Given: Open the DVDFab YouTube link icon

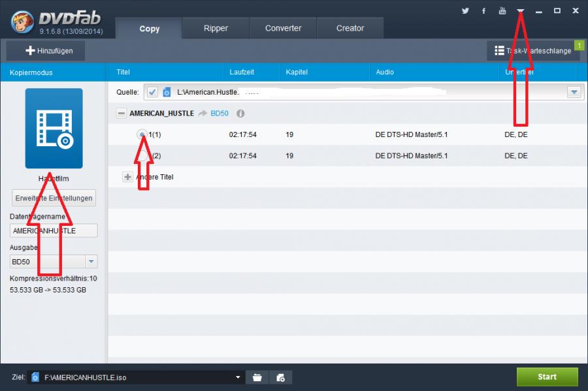Looking at the screenshot, I should tap(502, 11).
